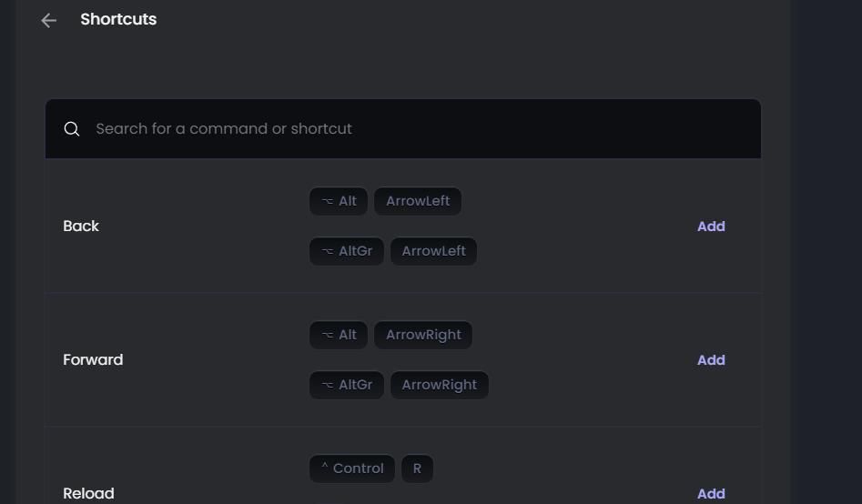Select the Reload command label
862x504 pixels.
(88, 494)
